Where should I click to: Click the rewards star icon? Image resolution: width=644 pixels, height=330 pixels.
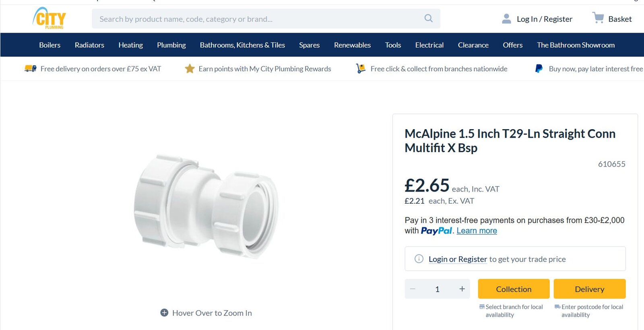click(190, 69)
